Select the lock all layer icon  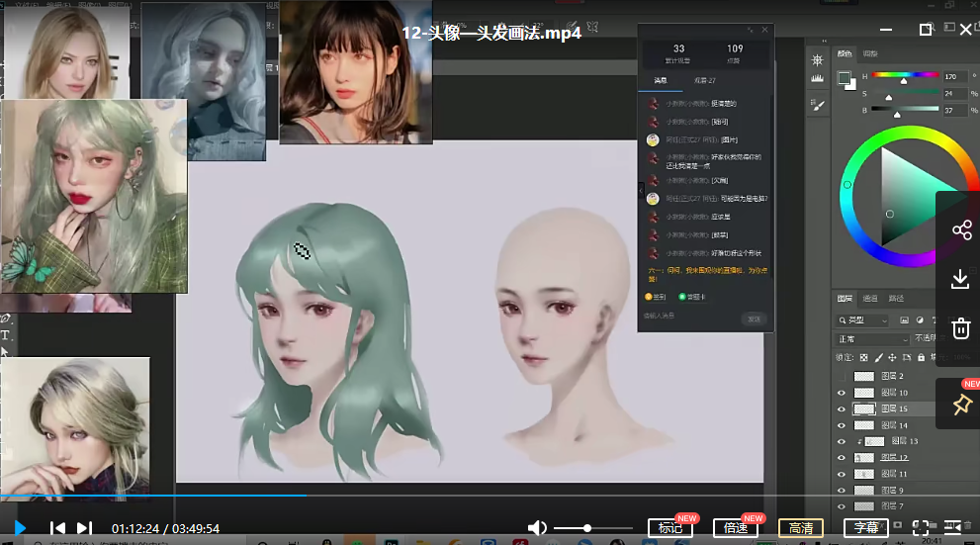coord(921,357)
